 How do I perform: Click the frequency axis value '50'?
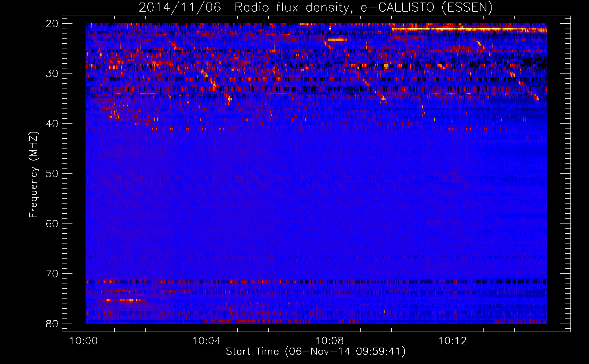pyautogui.click(x=52, y=174)
